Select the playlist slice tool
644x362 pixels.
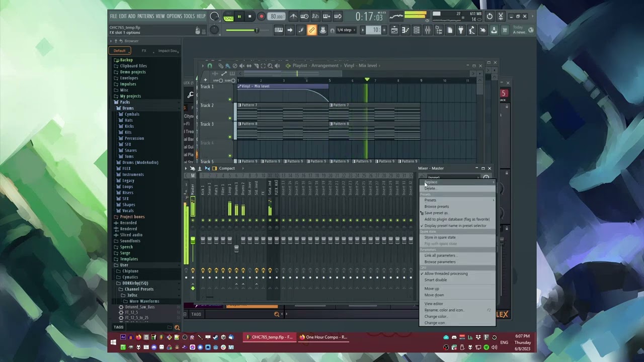tap(256, 66)
